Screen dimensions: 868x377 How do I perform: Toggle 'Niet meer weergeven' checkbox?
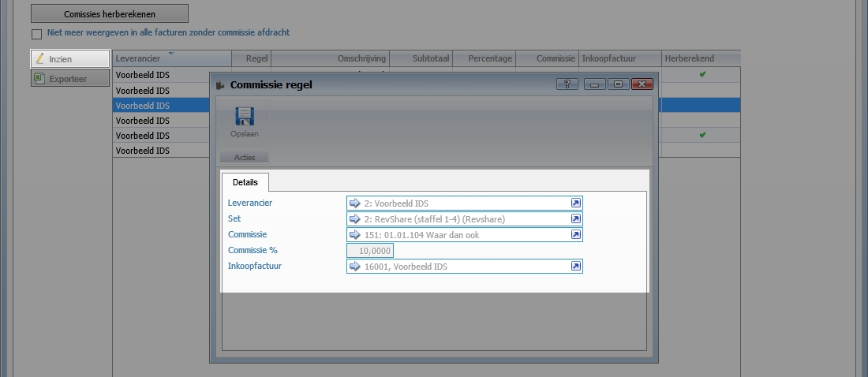(36, 34)
